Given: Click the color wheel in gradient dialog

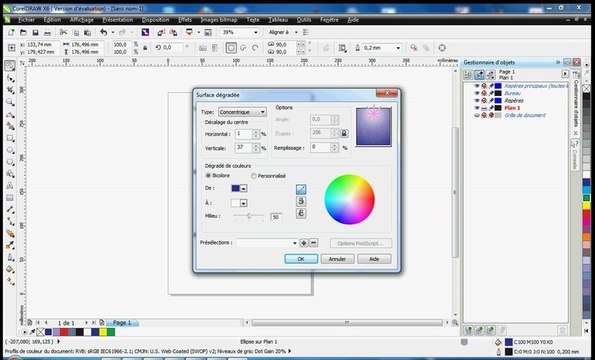Looking at the screenshot, I should tap(349, 199).
